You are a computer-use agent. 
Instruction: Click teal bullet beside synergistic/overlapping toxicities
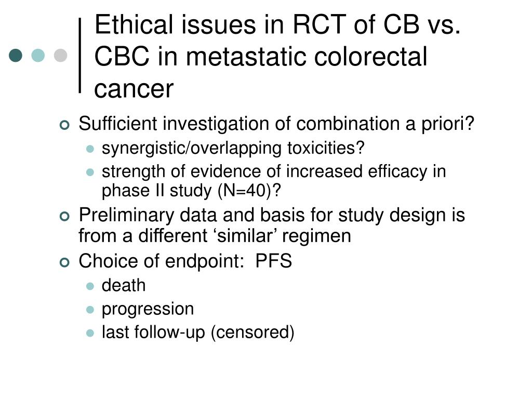click(x=90, y=149)
